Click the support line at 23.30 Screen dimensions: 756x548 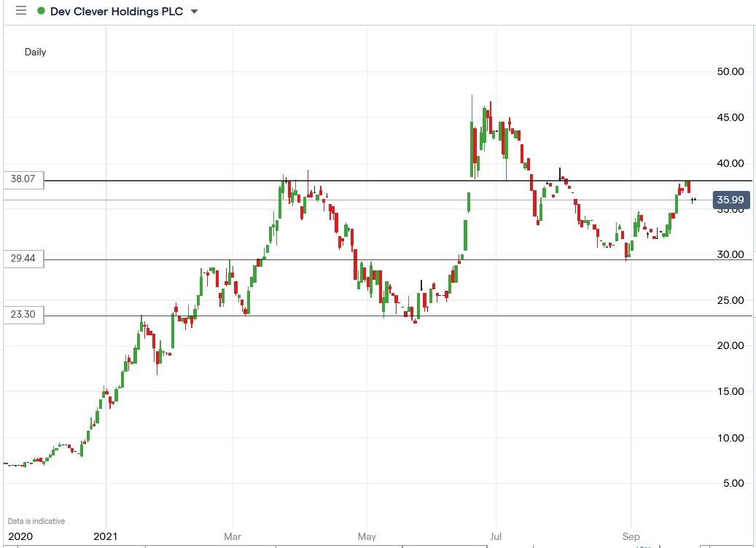coord(401,315)
